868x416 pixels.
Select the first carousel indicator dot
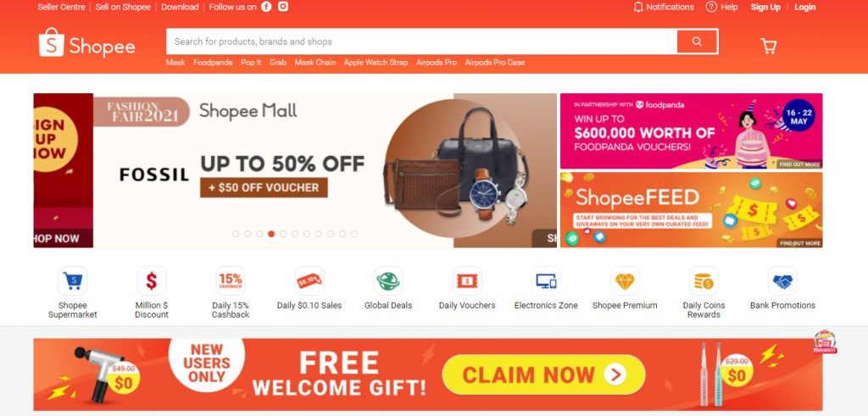pos(236,234)
